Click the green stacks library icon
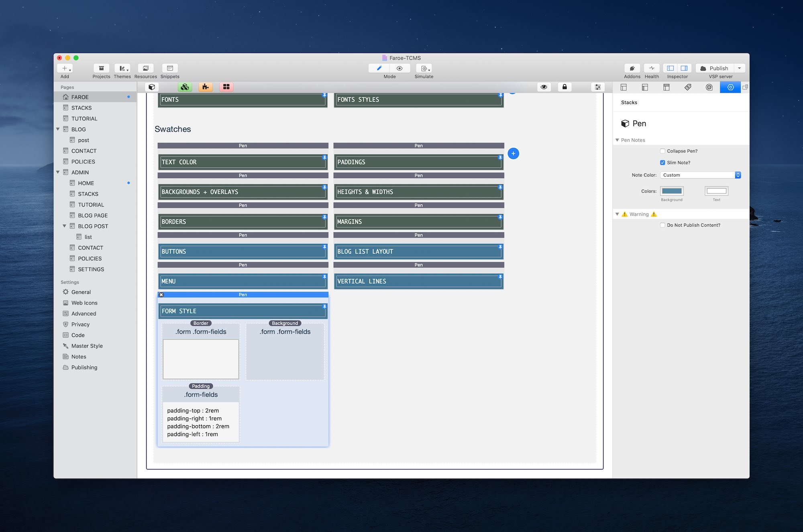Image resolution: width=803 pixels, height=532 pixels. pos(185,87)
